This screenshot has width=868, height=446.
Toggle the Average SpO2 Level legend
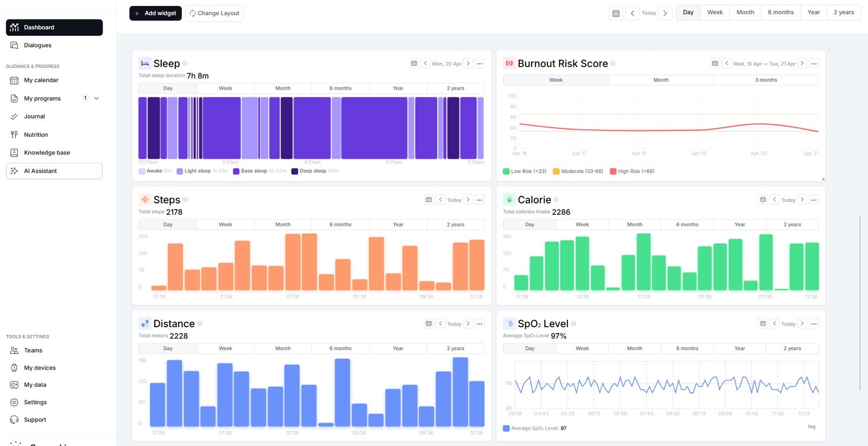click(535, 428)
